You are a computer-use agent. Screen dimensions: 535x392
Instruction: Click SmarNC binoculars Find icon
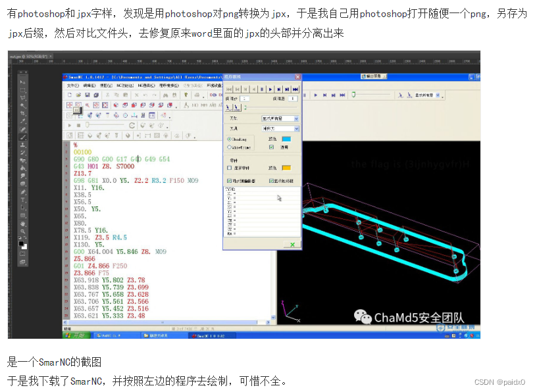point(165,95)
